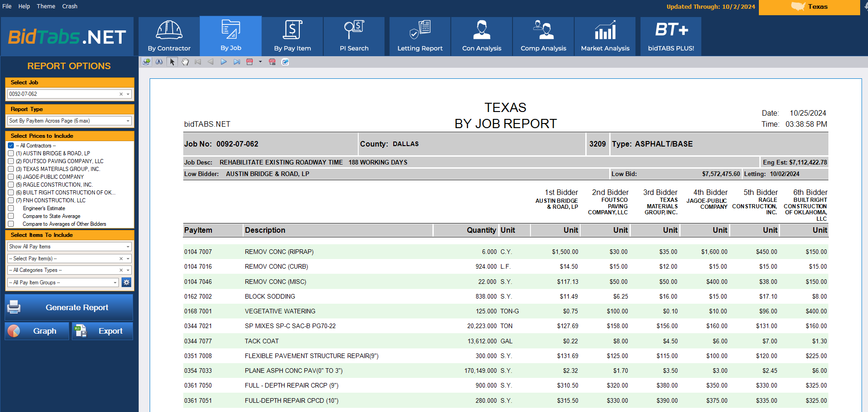Click TACK COAT description cell
868x412 pixels.
[262, 341]
